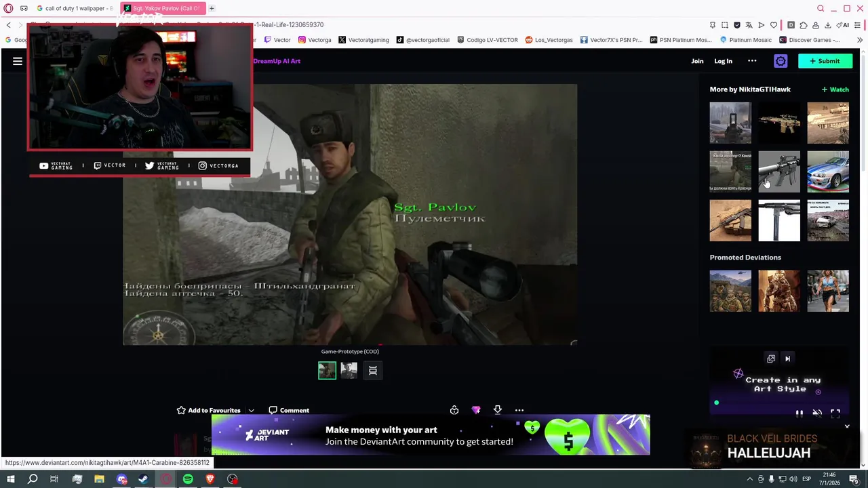This screenshot has width=868, height=488.
Task: Open the DeviantArt hamburger menu
Action: click(18, 61)
